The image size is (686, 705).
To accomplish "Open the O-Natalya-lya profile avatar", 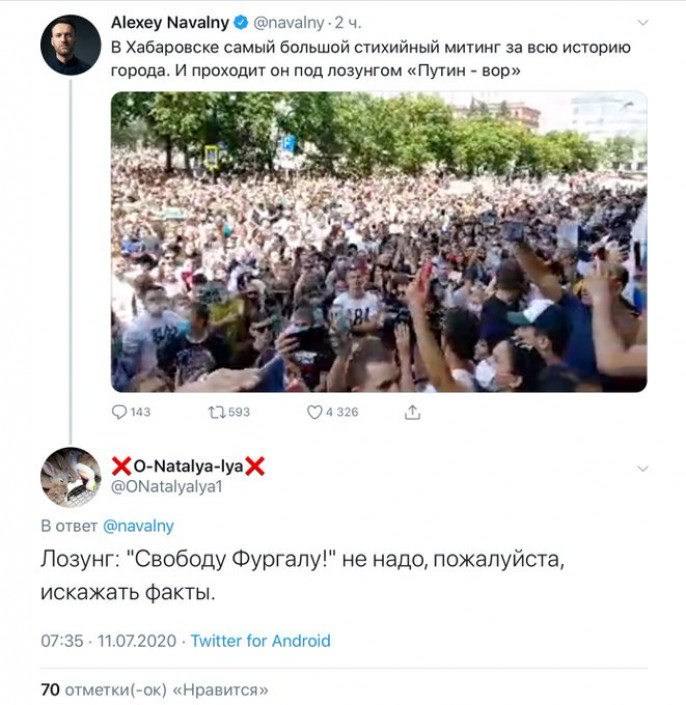I will point(70,477).
